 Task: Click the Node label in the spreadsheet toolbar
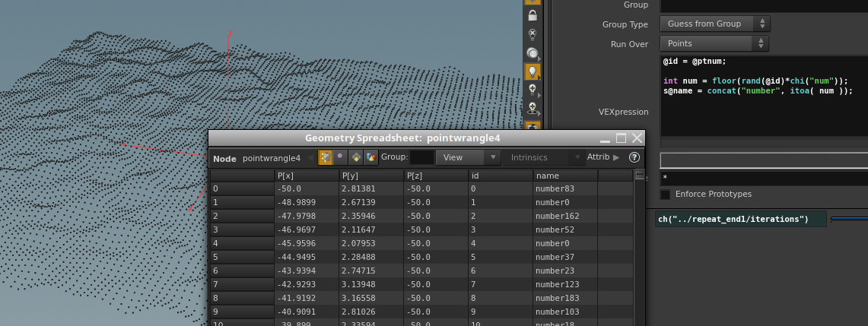pyautogui.click(x=224, y=159)
